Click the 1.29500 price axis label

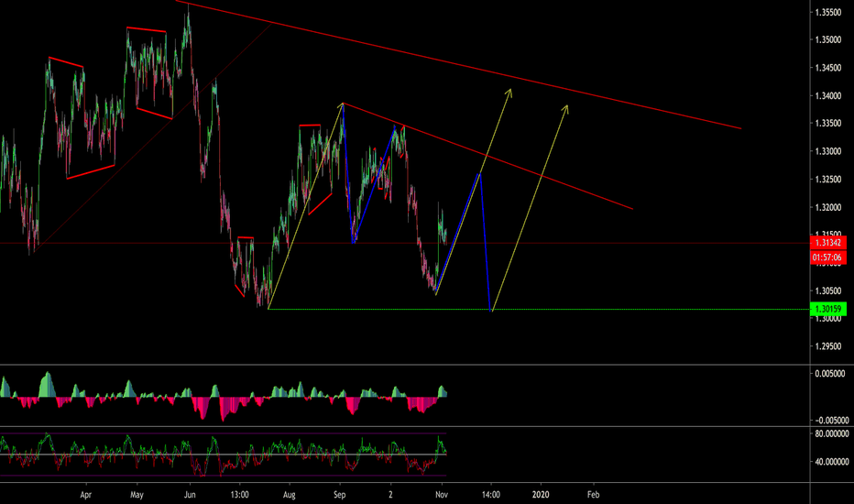(827, 346)
